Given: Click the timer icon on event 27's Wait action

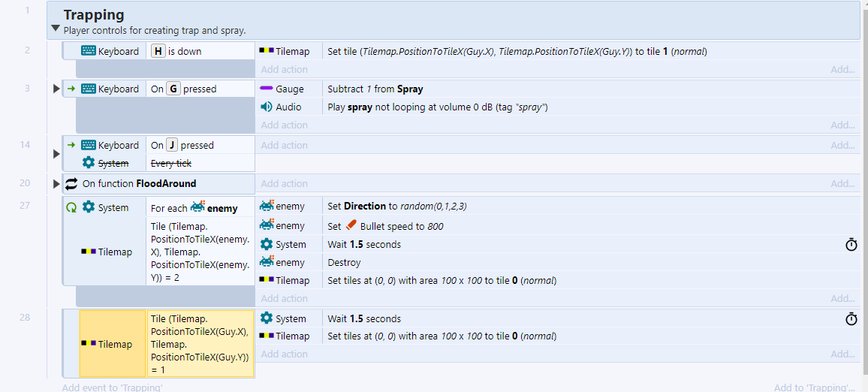Looking at the screenshot, I should click(x=851, y=245).
